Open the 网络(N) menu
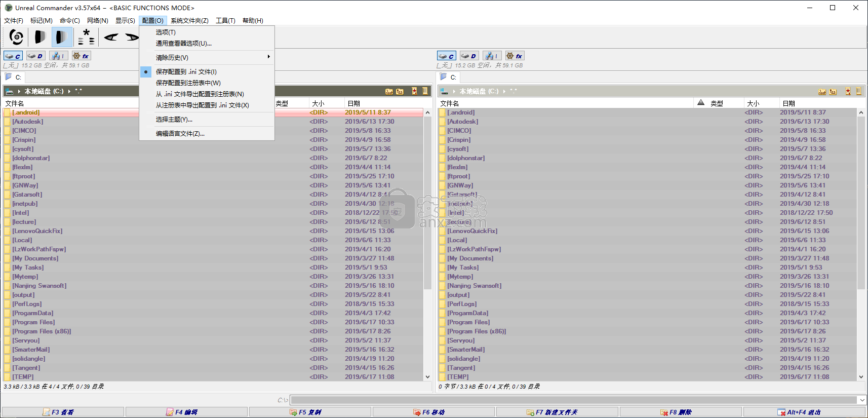The image size is (868, 418). click(98, 21)
